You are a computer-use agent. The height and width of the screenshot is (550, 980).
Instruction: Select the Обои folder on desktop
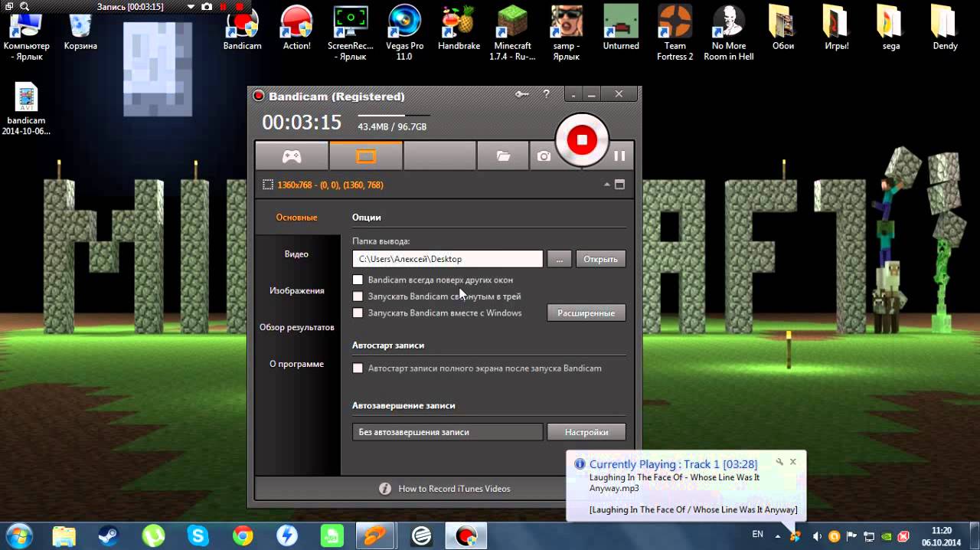click(x=782, y=29)
